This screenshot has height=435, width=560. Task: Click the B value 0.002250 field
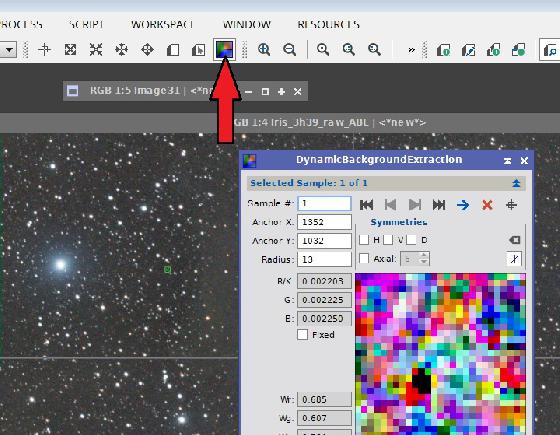point(325,319)
